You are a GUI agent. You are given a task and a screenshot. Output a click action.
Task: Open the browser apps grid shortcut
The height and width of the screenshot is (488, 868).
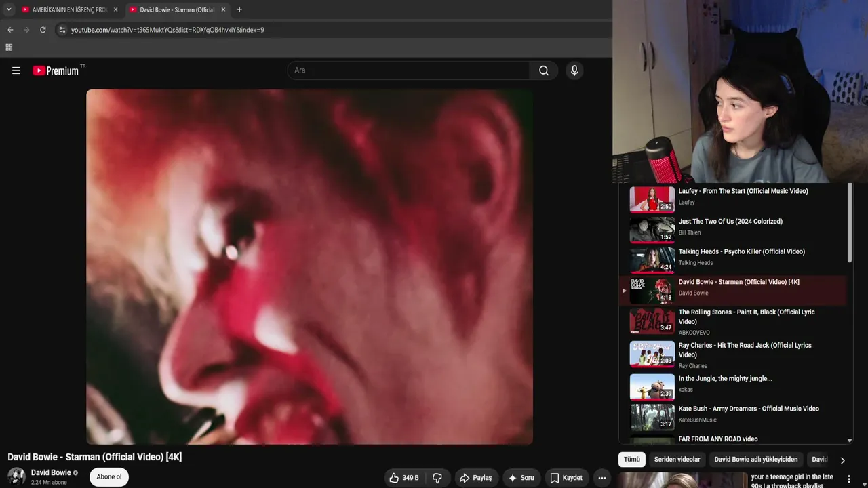(x=9, y=47)
